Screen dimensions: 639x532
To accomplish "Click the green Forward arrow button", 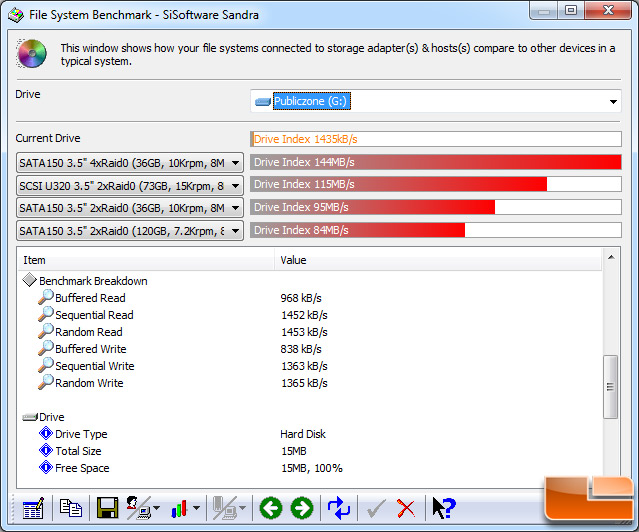I will pyautogui.click(x=302, y=508).
